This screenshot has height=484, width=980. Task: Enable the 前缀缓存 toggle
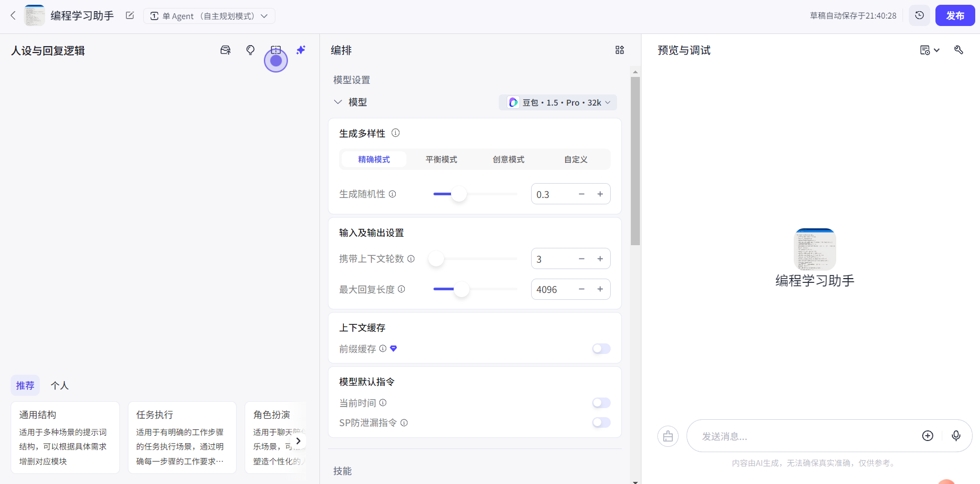[x=601, y=349]
